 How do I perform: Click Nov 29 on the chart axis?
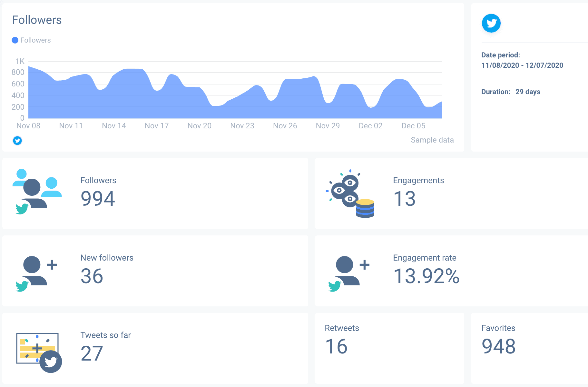[x=328, y=126]
